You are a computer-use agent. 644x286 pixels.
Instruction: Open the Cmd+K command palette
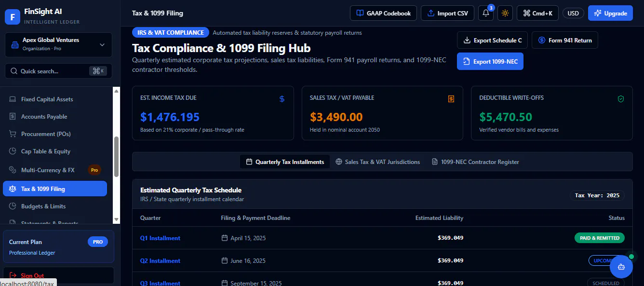pos(537,13)
